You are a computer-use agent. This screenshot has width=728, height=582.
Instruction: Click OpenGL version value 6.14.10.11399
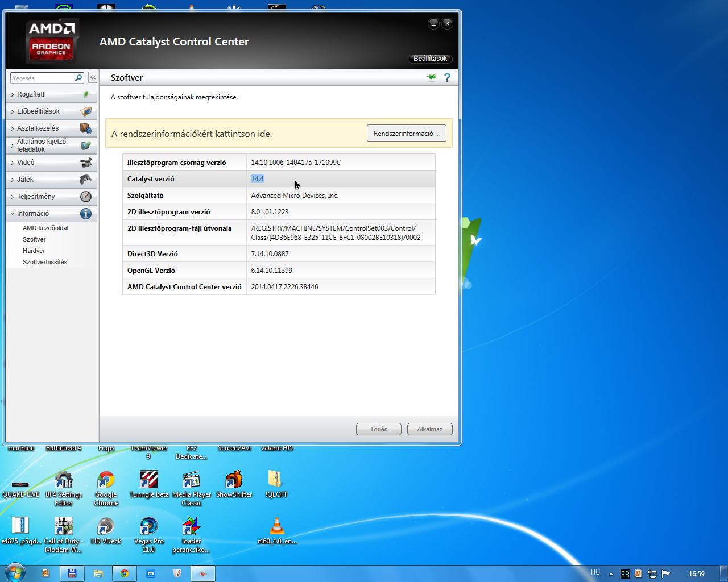point(272,271)
